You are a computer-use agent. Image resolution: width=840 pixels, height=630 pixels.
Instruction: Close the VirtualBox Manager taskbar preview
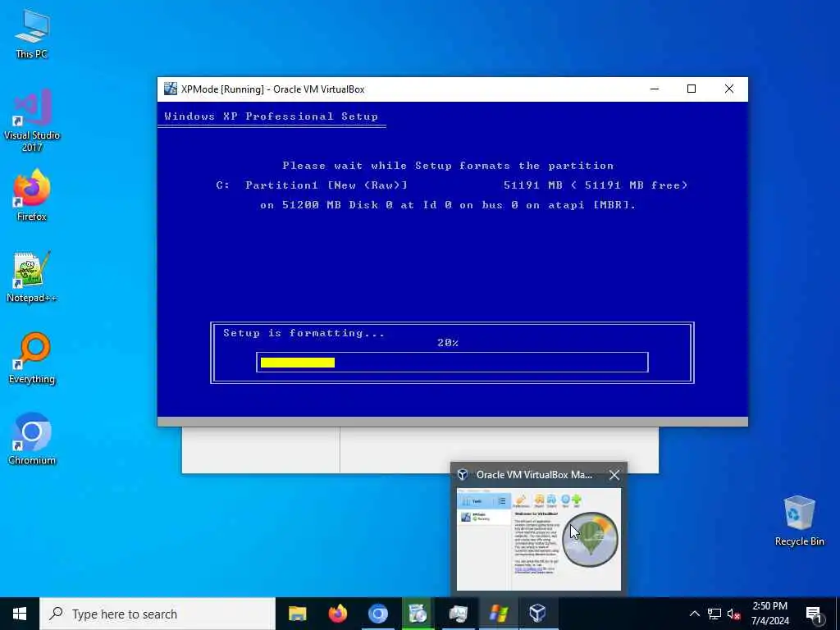click(x=614, y=475)
